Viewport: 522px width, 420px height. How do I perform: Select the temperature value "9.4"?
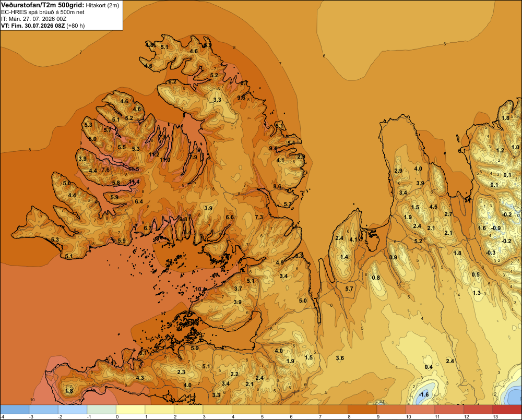pyautogui.click(x=273, y=148)
